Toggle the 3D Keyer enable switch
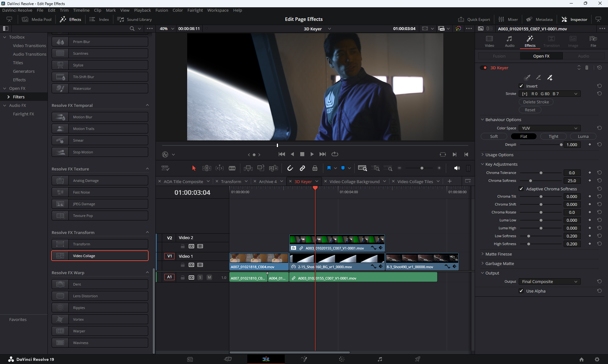The height and width of the screenshot is (364, 608). click(484, 68)
